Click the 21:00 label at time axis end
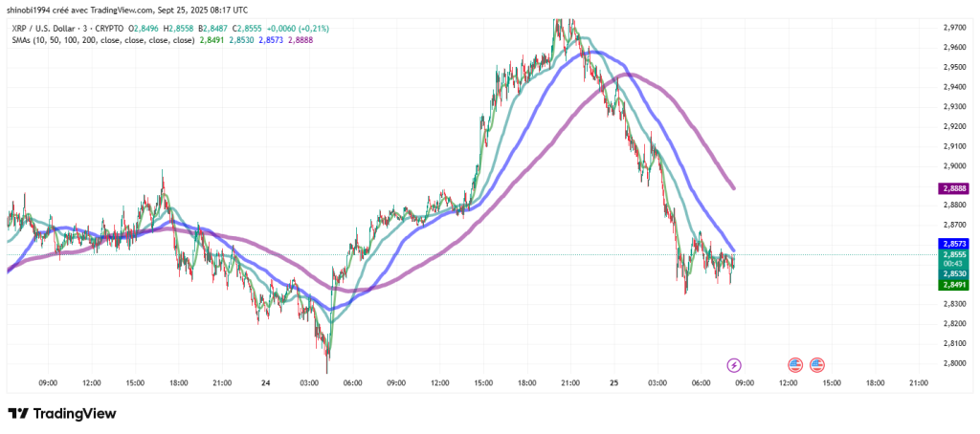 coord(918,382)
